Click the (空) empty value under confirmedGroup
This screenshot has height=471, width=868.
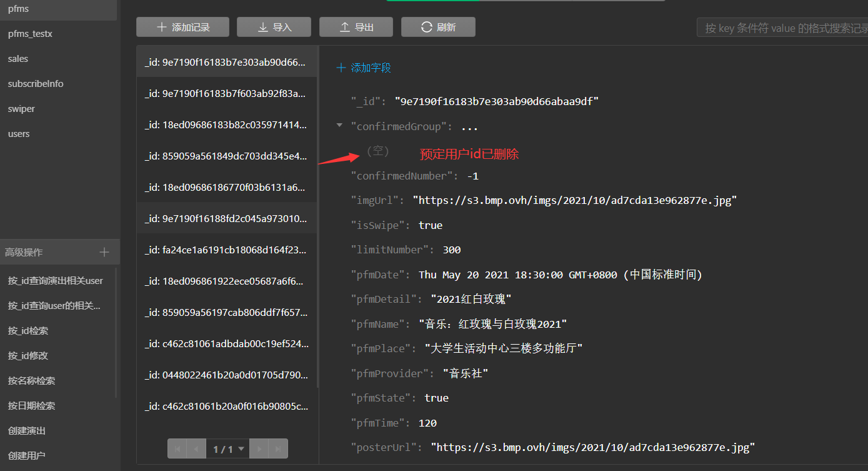(x=377, y=151)
